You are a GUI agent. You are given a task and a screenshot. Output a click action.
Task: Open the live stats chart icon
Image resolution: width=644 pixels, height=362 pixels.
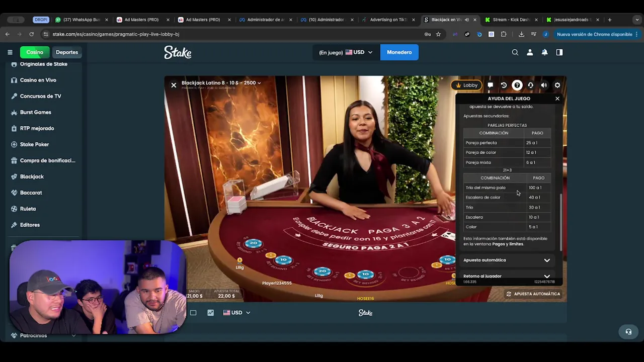coord(210,313)
